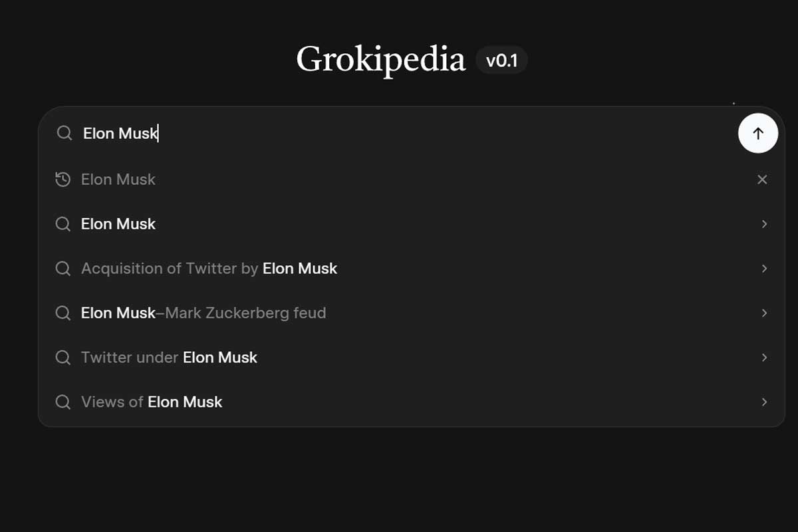
Task: Open chevron for Views of Elon Musk
Action: (764, 402)
